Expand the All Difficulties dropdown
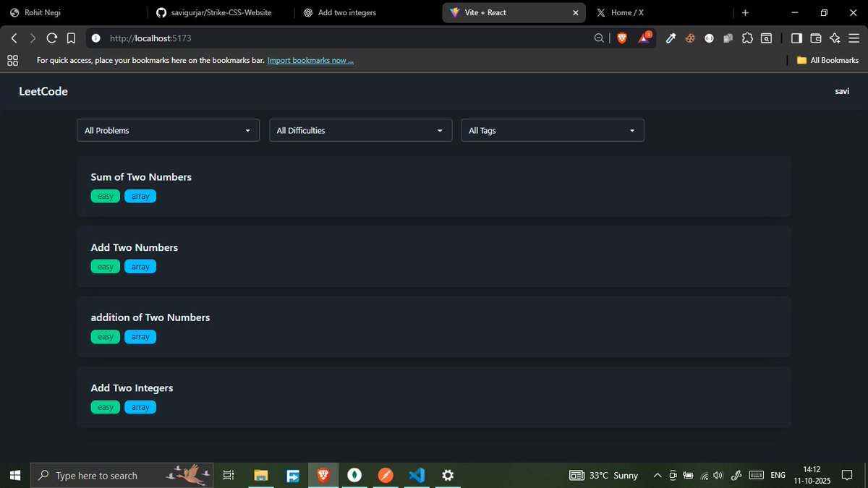 (360, 130)
